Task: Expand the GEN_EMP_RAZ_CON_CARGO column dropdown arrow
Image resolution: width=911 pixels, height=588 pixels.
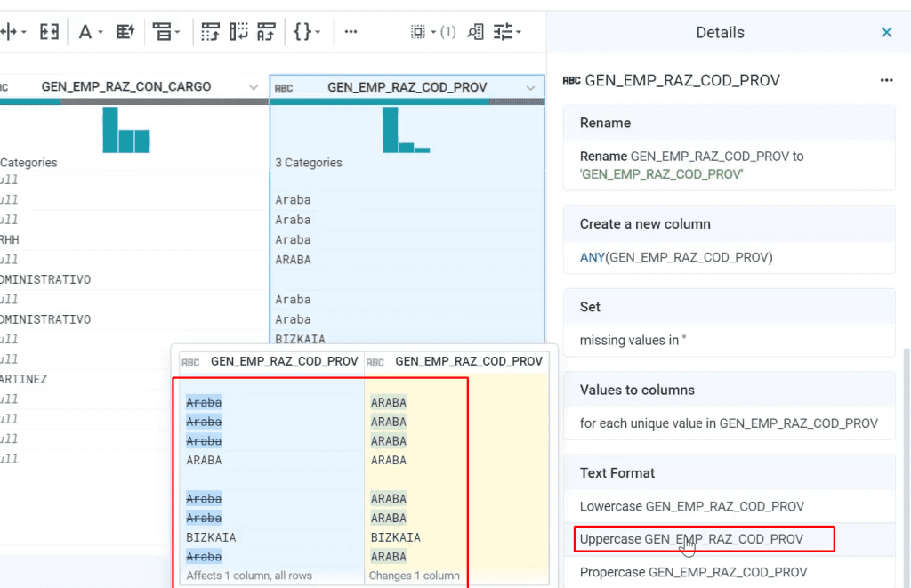Action: pos(254,87)
